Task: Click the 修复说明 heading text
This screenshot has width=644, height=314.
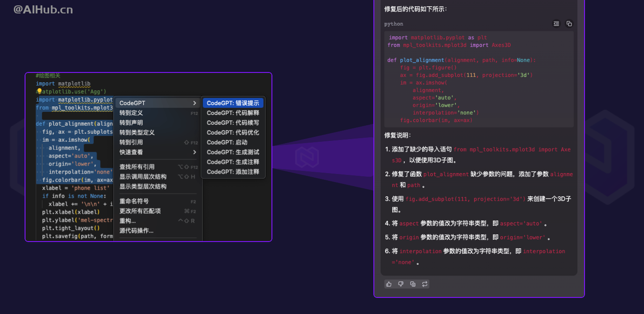Action: [x=398, y=135]
